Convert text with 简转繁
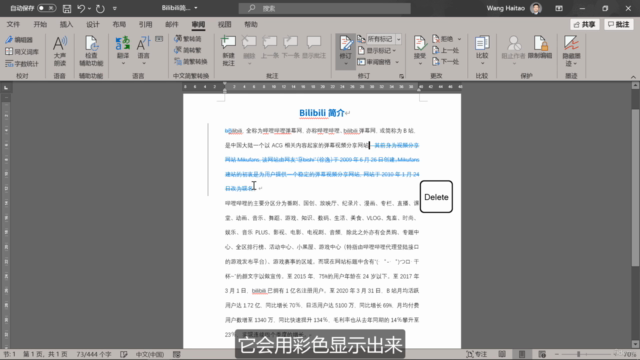The height and width of the screenshot is (360, 640). click(x=188, y=50)
